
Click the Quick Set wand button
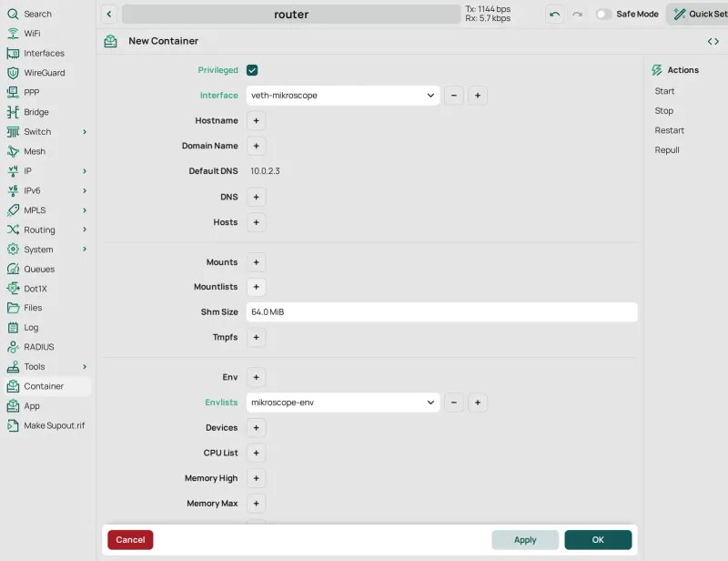699,14
